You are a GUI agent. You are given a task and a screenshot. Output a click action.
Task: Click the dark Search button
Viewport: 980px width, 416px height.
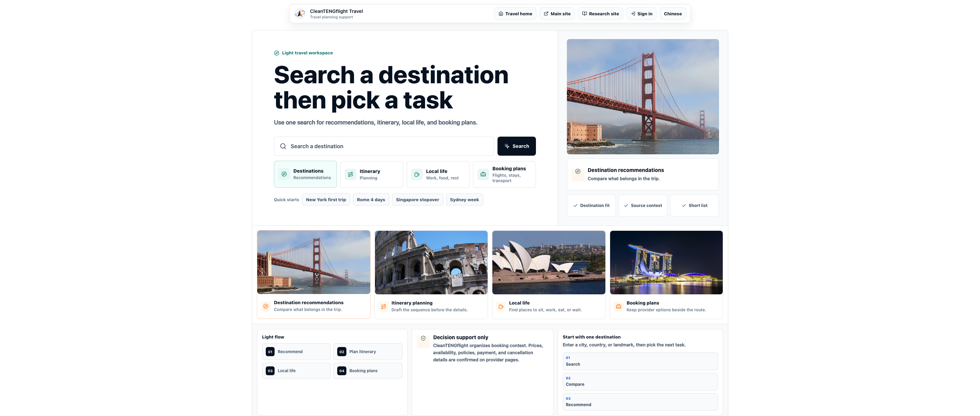coord(516,146)
